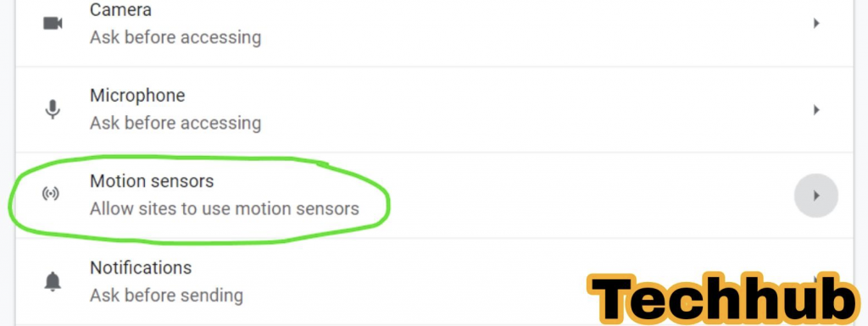Click the motion sensors signal icon
This screenshot has width=868, height=326.
pos(51,194)
